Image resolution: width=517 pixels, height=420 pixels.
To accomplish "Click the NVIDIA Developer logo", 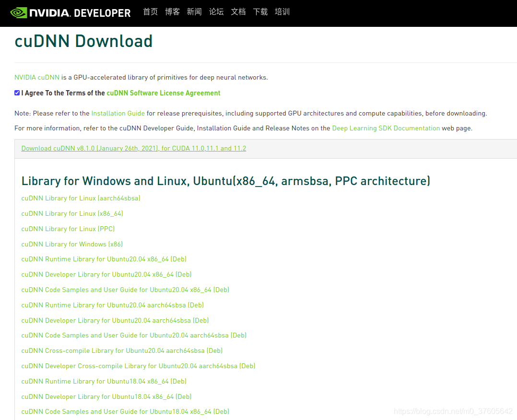I will coord(70,13).
